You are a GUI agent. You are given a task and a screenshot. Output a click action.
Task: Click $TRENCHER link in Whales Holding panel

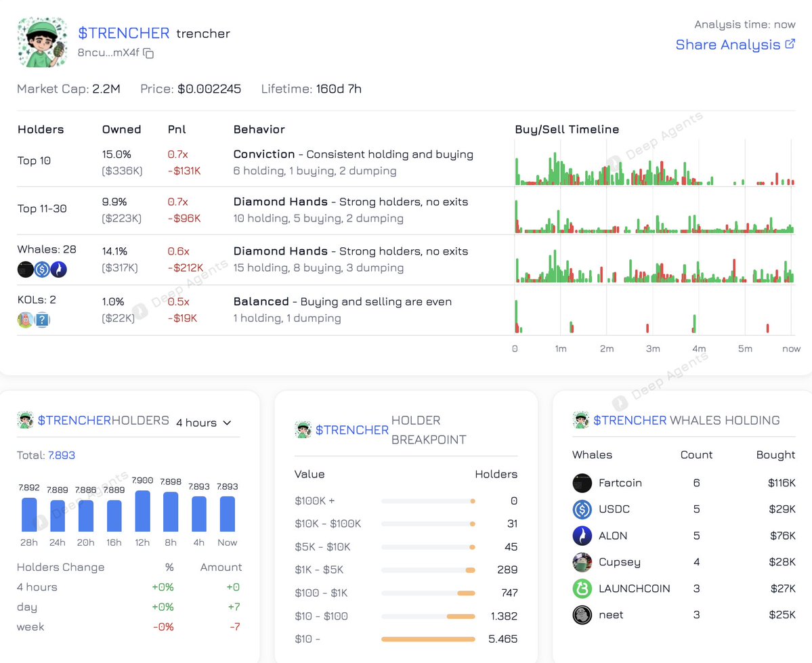click(630, 421)
